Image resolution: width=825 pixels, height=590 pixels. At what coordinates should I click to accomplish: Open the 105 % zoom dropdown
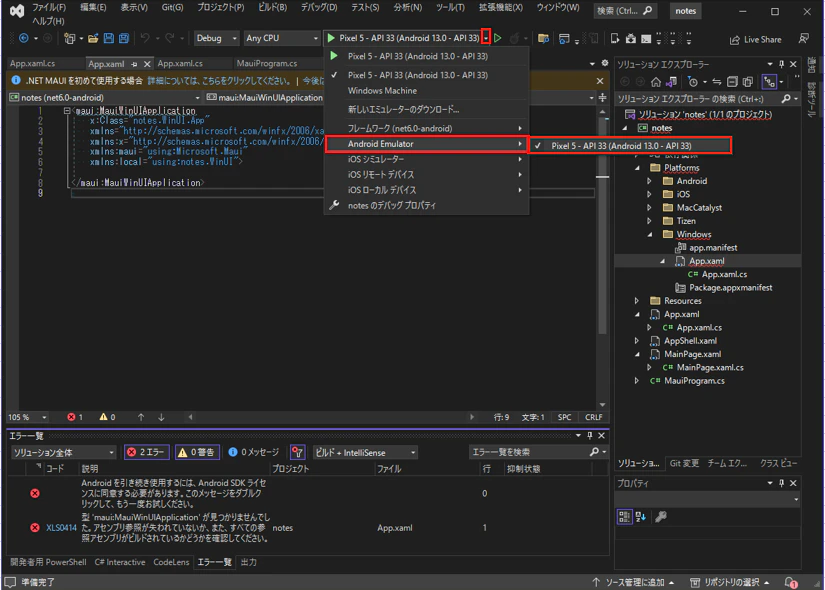pos(27,417)
